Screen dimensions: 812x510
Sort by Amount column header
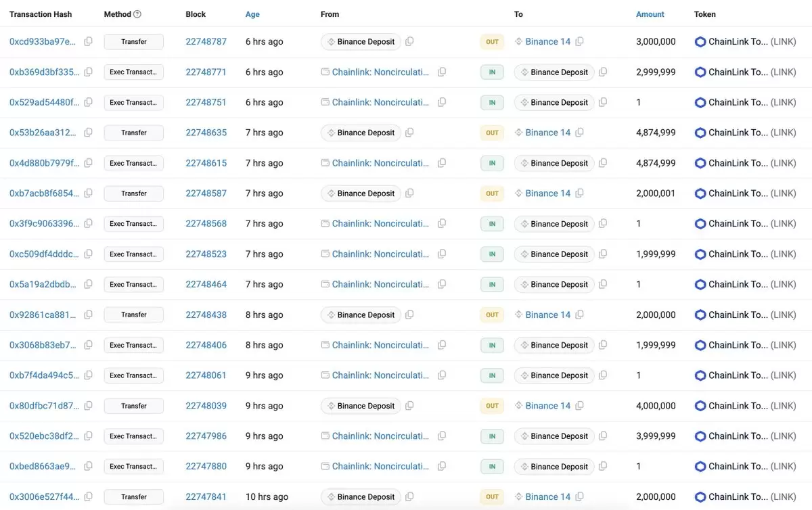pos(650,14)
